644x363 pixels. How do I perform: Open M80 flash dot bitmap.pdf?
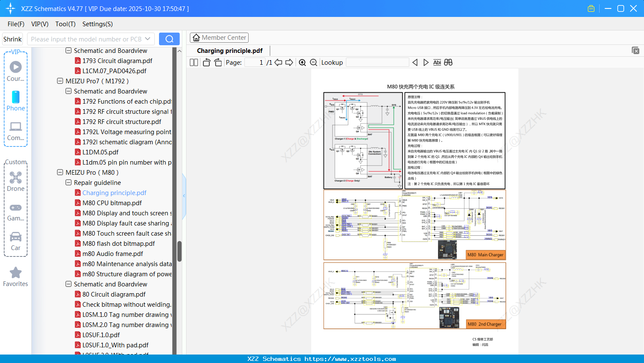tap(115, 244)
